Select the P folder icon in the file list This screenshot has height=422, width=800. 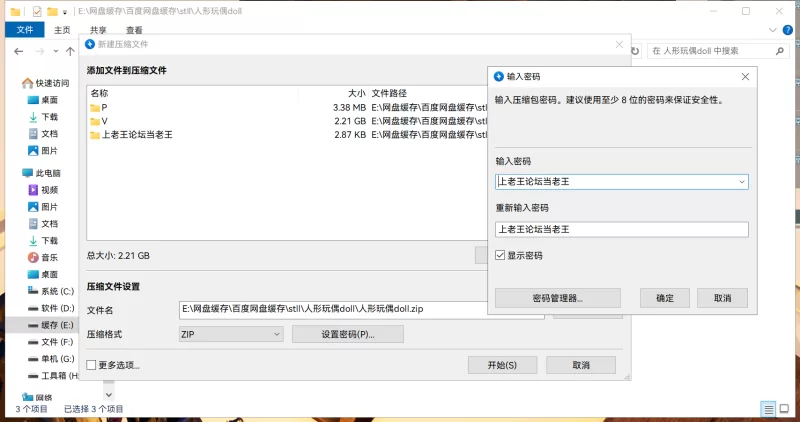coord(95,108)
